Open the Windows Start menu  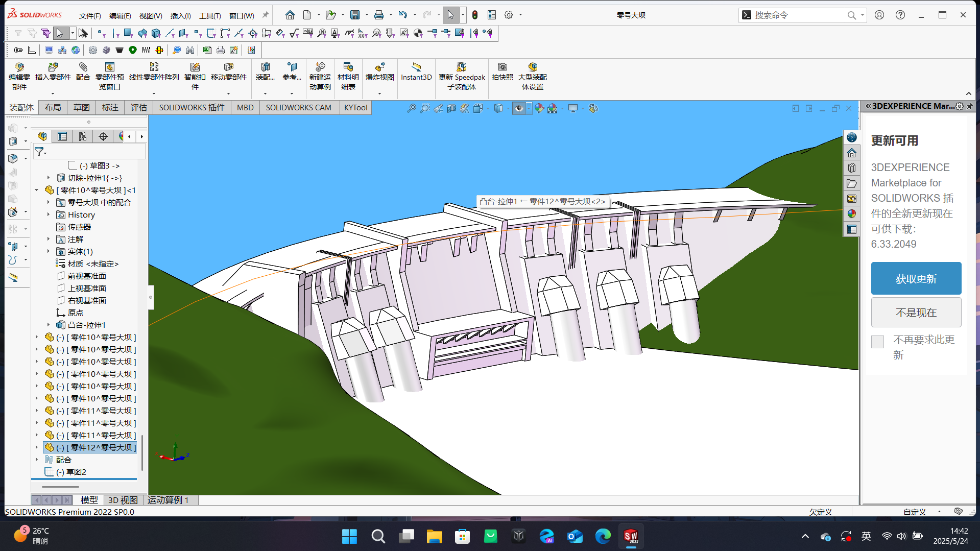pyautogui.click(x=349, y=536)
